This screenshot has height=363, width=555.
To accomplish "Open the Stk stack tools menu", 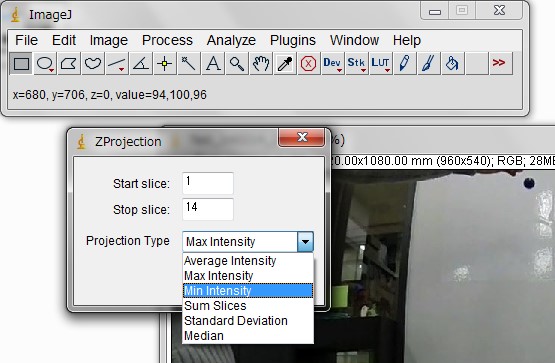I will click(356, 64).
